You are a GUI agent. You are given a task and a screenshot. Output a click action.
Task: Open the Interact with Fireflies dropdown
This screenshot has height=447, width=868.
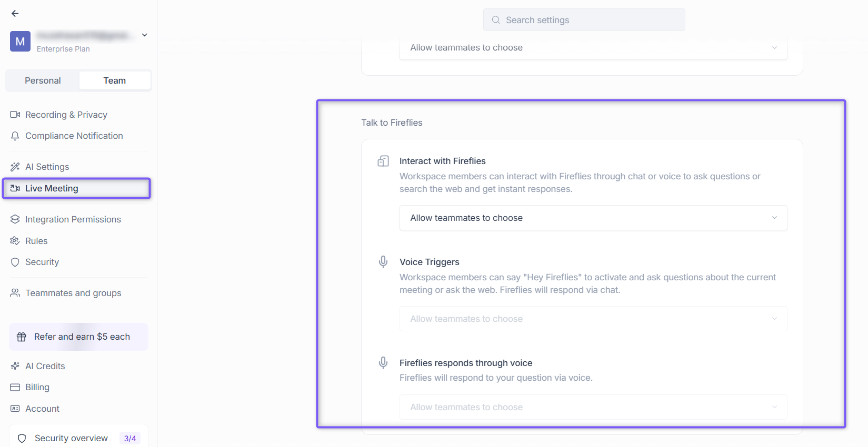pyautogui.click(x=593, y=218)
